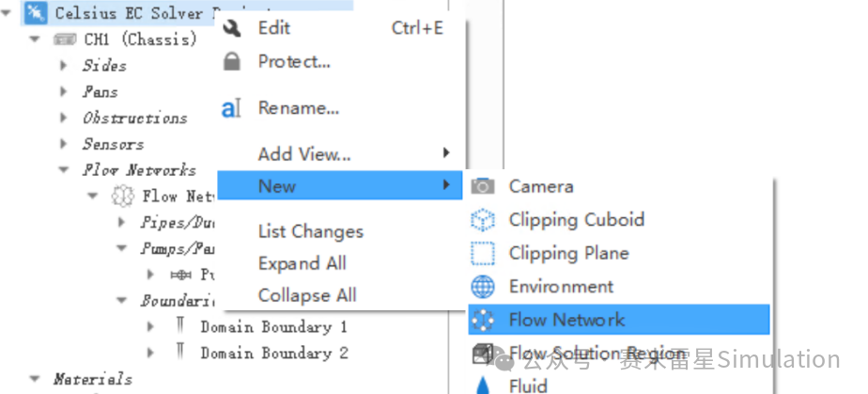This screenshot has height=394, width=868.
Task: Select the Flow Solution Region cube icon
Action: pos(483,353)
